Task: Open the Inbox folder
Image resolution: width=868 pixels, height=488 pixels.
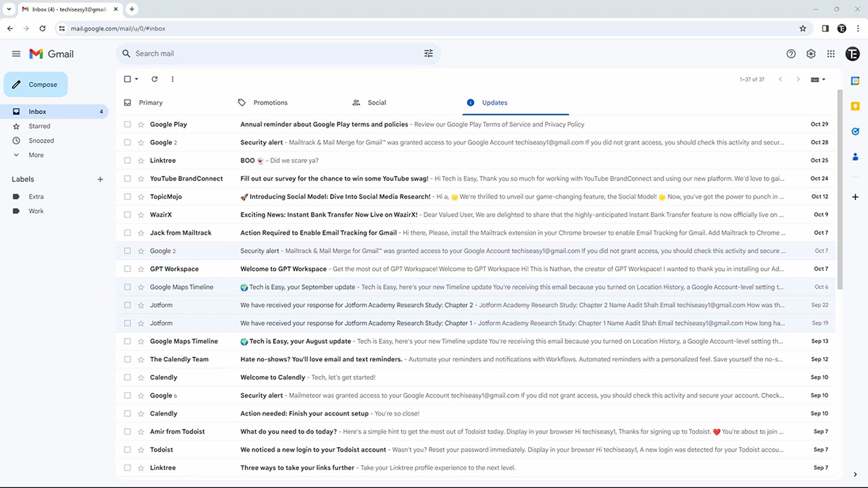Action: (x=54, y=112)
